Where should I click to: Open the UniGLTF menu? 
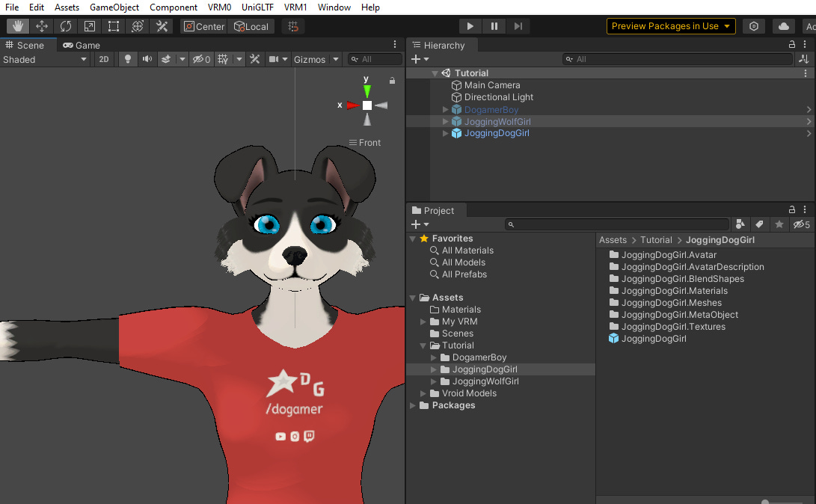click(x=257, y=7)
